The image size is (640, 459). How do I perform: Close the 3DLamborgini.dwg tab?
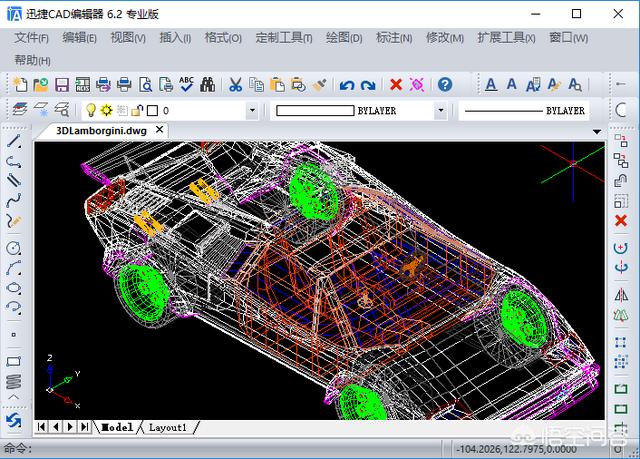tap(158, 130)
